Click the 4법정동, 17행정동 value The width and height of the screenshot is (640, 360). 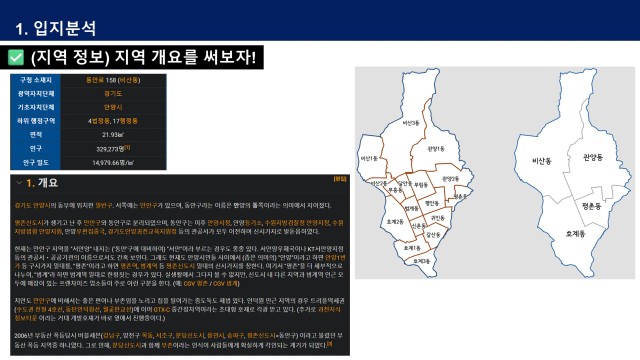pos(113,121)
